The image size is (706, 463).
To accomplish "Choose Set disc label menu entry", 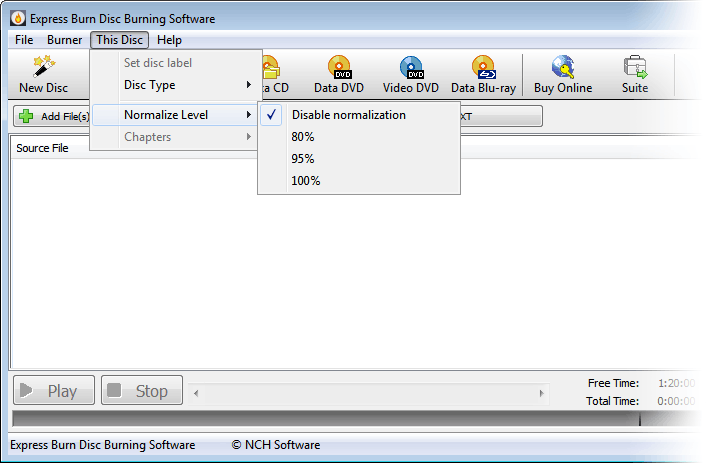I will [x=175, y=63].
